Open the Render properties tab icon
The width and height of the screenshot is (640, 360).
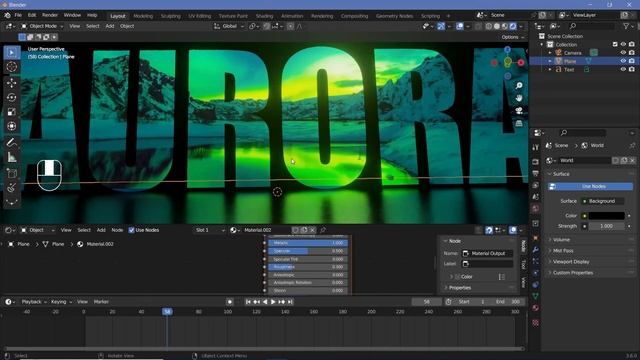(x=536, y=162)
